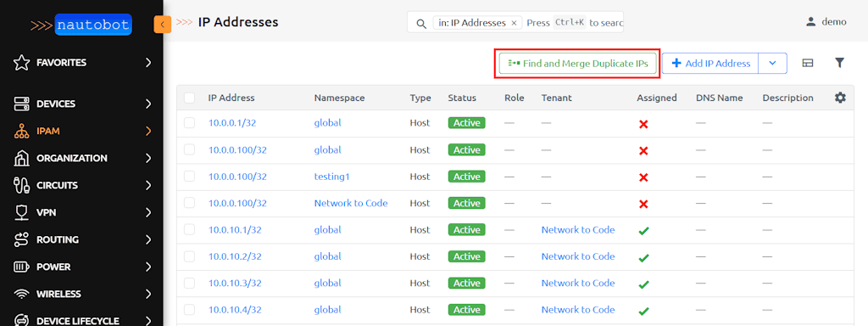Screen dimensions: 868x326
Task: Click the Wireless wifi icon
Action: click(21, 294)
